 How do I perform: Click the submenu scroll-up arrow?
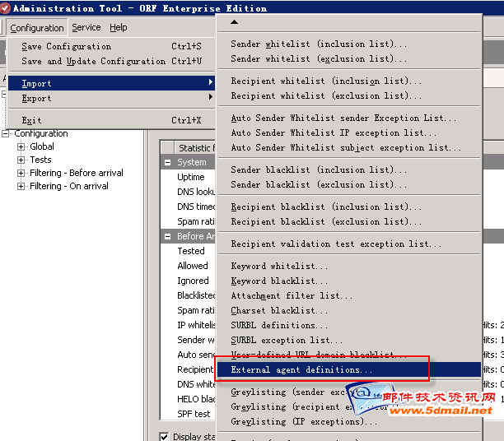pyautogui.click(x=235, y=22)
